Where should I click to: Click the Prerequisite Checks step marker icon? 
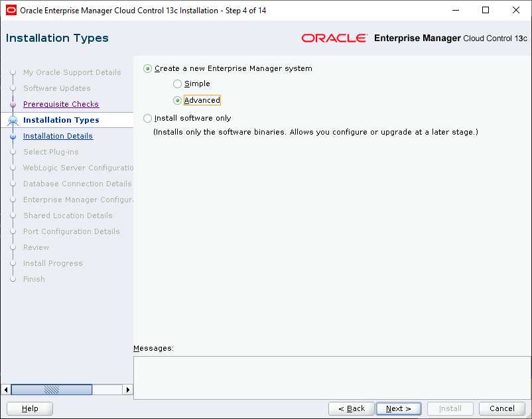pyautogui.click(x=13, y=104)
